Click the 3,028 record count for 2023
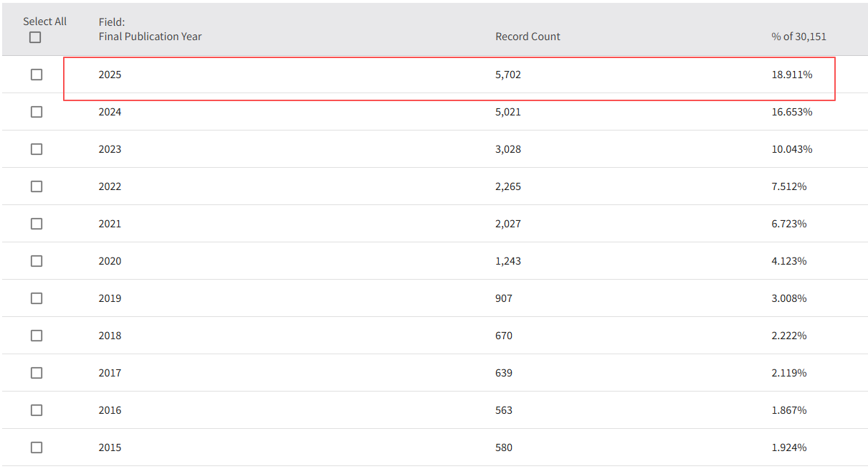 pos(507,149)
